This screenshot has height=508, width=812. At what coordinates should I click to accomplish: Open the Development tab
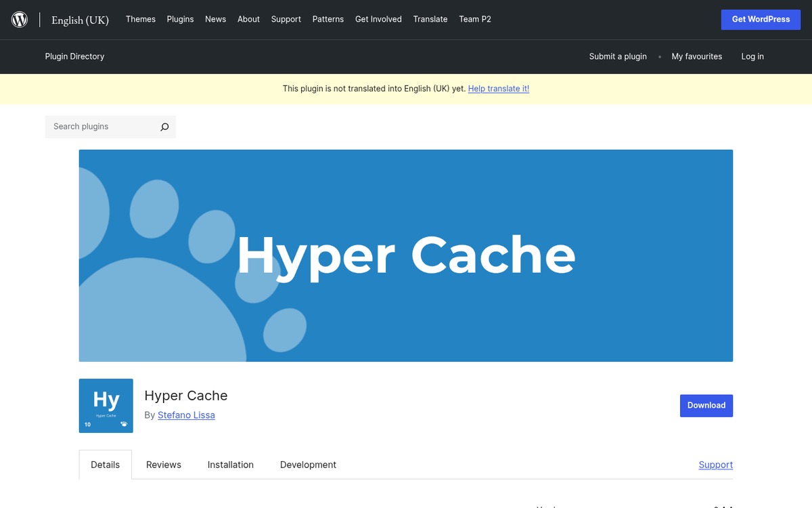tap(308, 465)
